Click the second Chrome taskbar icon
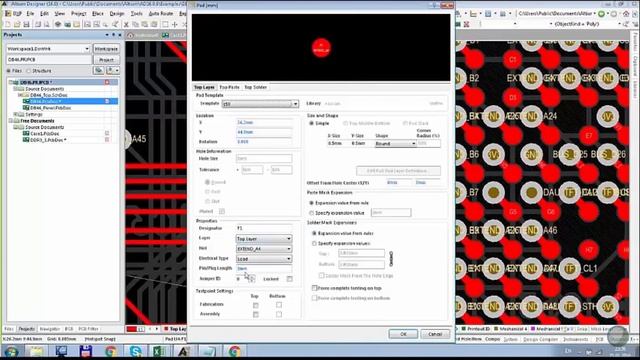This screenshot has height=360, width=640. [x=235, y=351]
